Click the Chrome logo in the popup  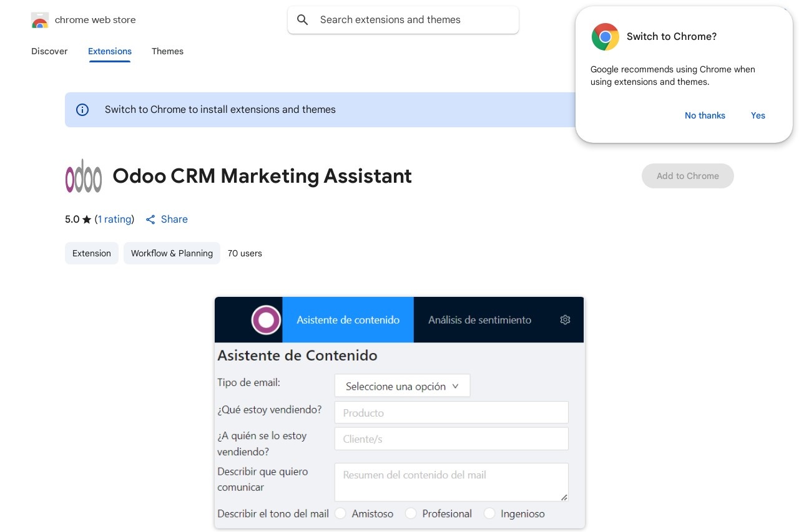coord(605,37)
